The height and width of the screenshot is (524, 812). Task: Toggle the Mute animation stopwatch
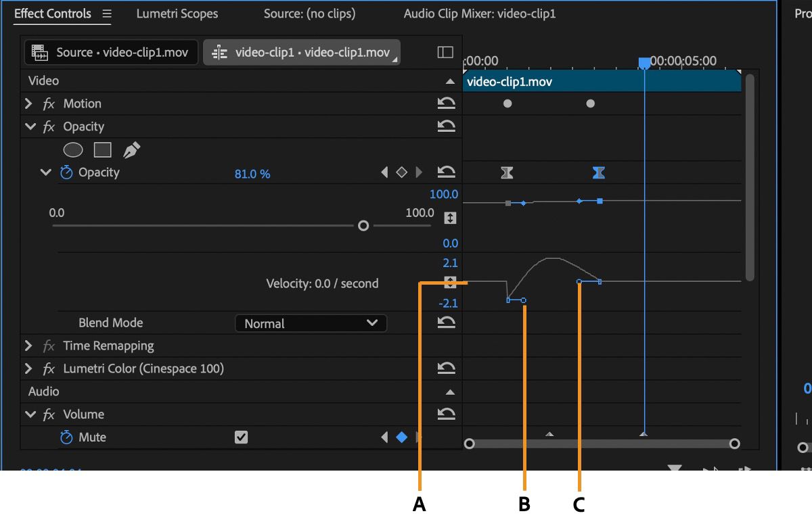(66, 437)
